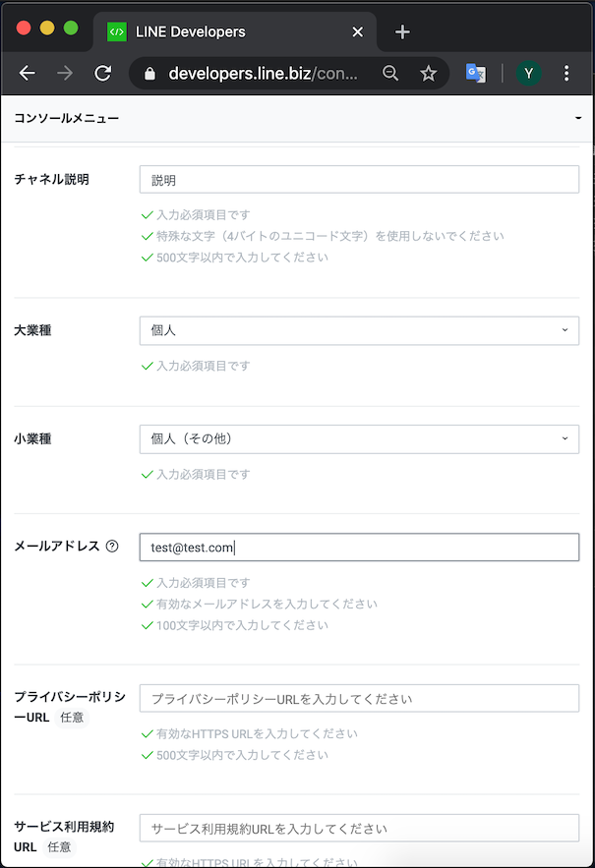Click the help icon beside メールアドレス

112,547
